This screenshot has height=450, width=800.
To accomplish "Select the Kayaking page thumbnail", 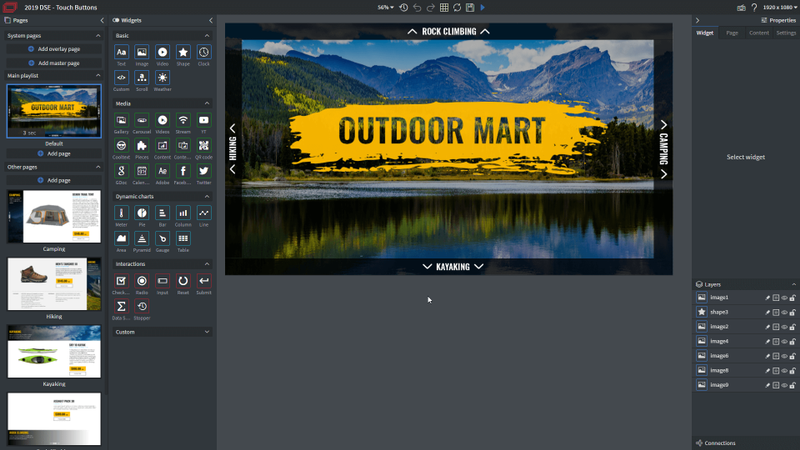I will pyautogui.click(x=54, y=352).
